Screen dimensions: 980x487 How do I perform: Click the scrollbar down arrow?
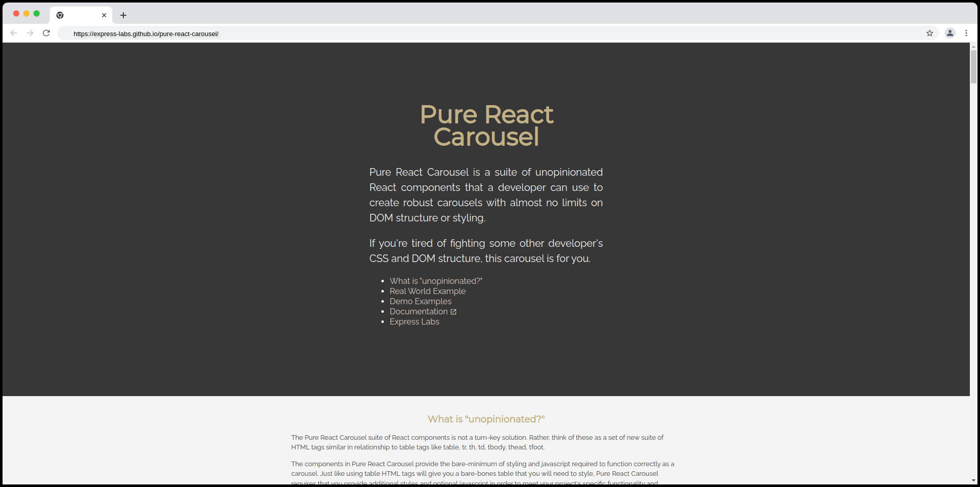(x=973, y=480)
